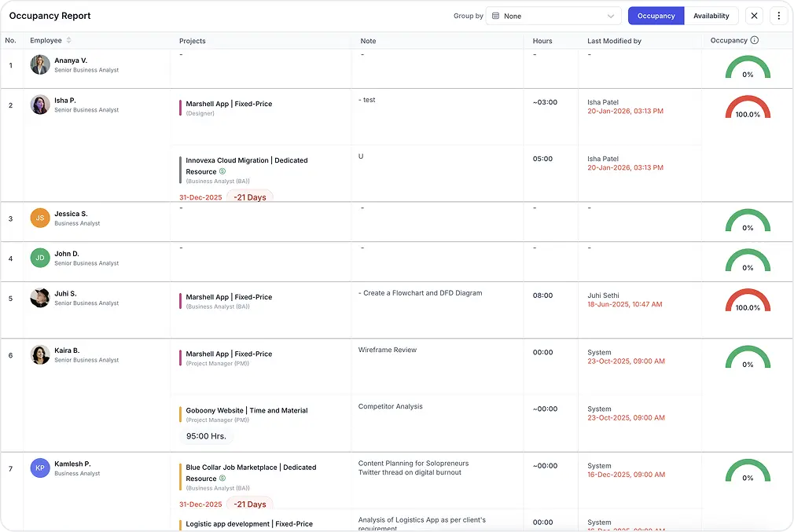
Task: Select employee name Isha P.
Action: (x=65, y=101)
